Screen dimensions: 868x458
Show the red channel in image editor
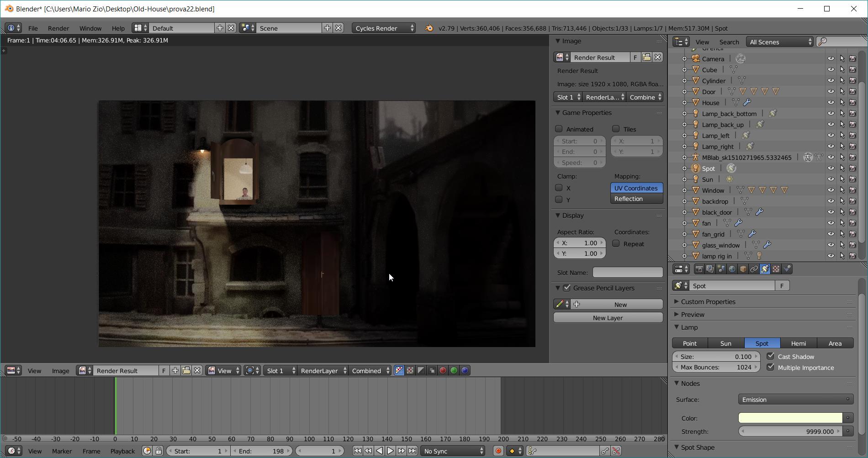click(443, 370)
